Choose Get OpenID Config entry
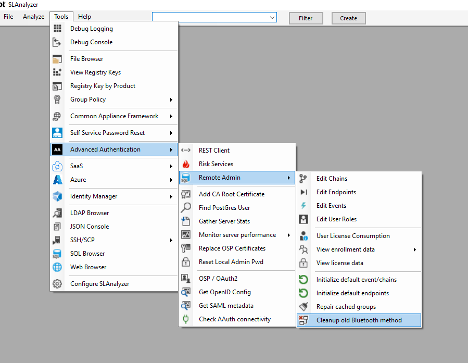468x363 pixels. point(237,292)
